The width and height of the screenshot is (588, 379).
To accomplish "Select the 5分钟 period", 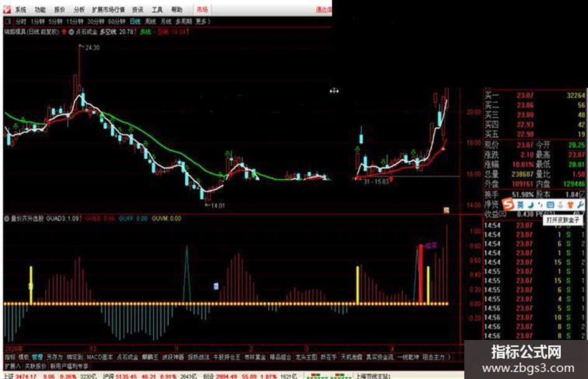I will point(55,22).
